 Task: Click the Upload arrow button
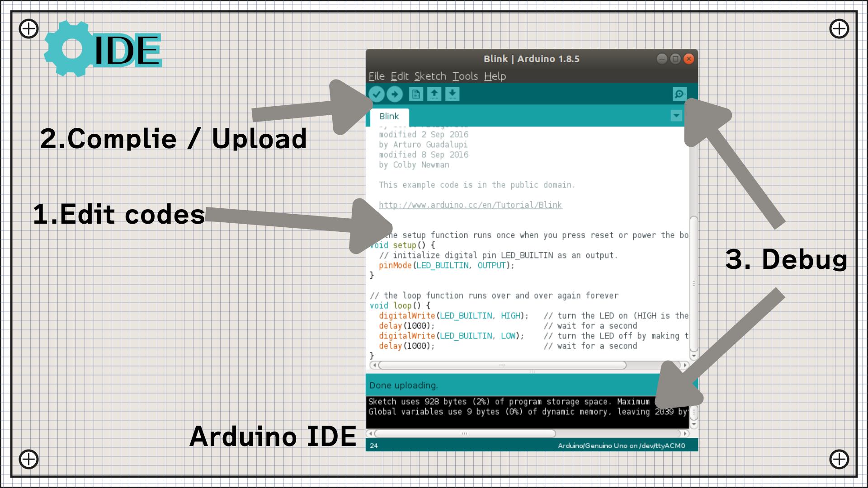pyautogui.click(x=395, y=94)
